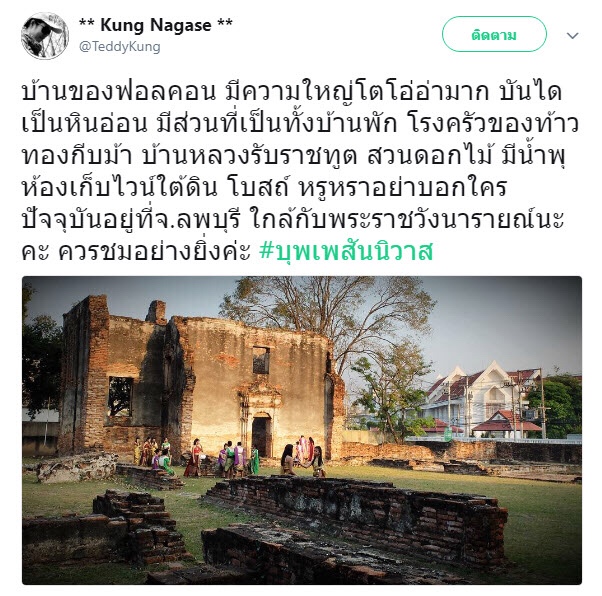
Task: Expand the tweet options chevron
Action: click(572, 36)
